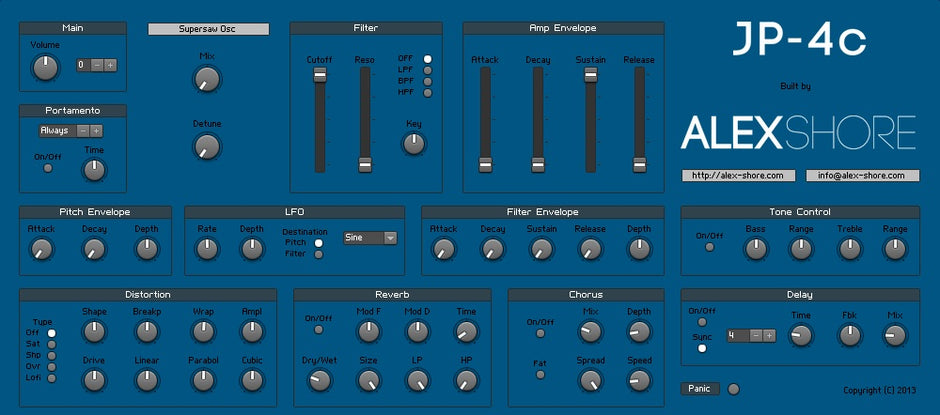
Task: Click the Distortion Wrap knob
Action: pos(203,331)
